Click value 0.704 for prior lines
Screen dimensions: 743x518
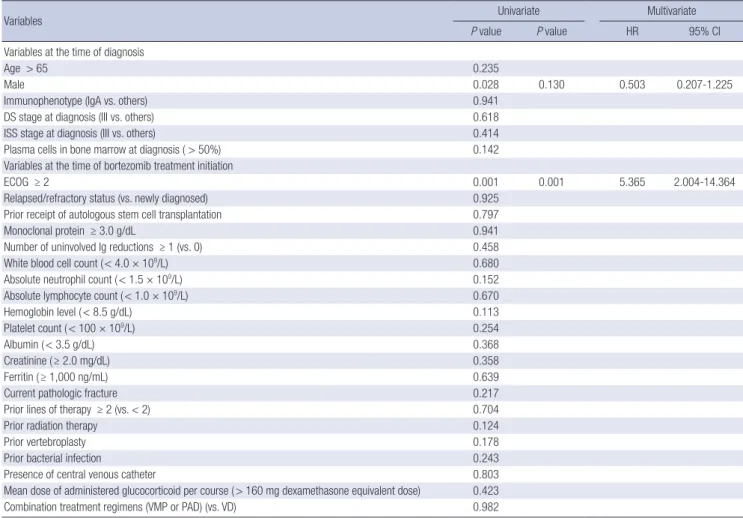pos(486,409)
